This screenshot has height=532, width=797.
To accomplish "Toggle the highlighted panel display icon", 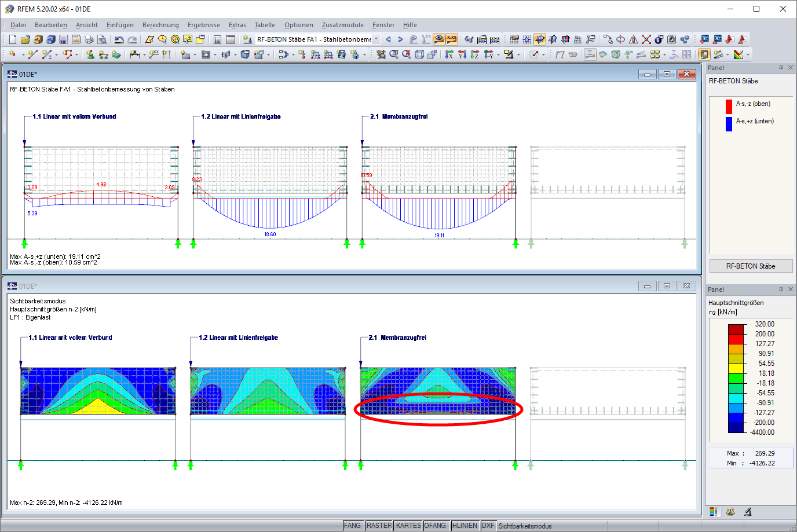I will pyautogui.click(x=704, y=54).
